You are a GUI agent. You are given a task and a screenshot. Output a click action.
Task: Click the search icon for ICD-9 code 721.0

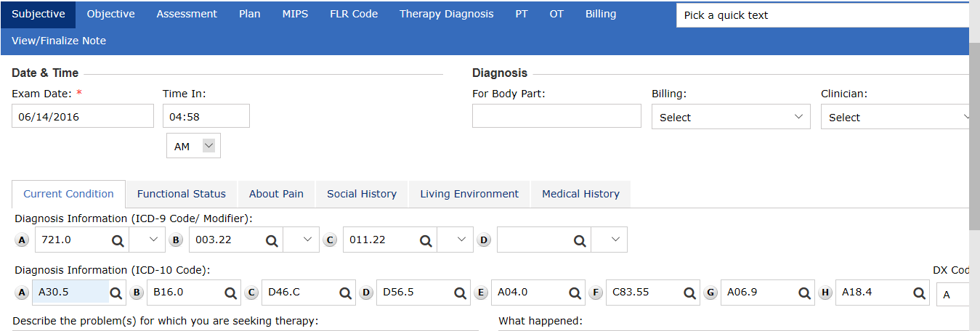(x=118, y=240)
